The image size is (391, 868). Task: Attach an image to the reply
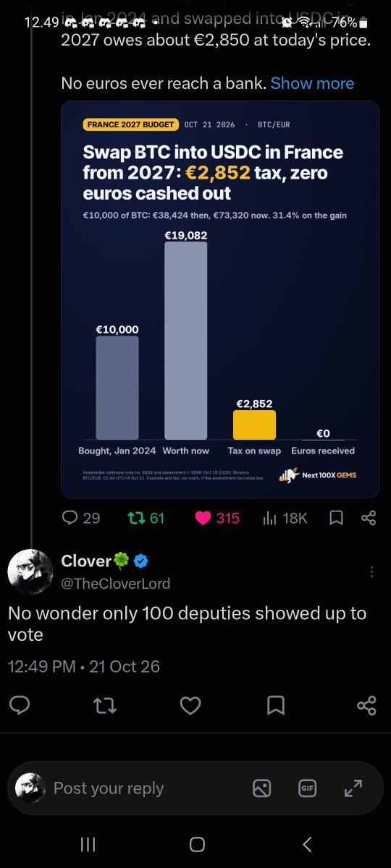(x=262, y=788)
